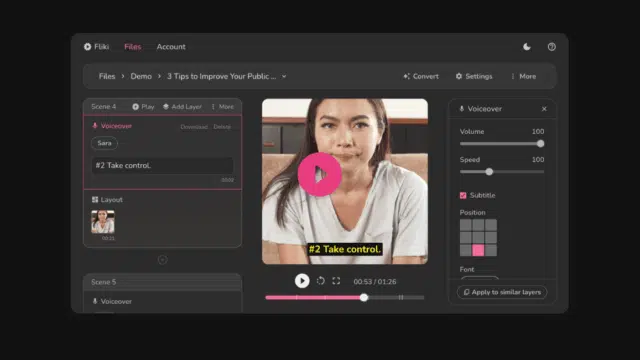
Task: Set subtitle position to bottom-right
Action: [x=491, y=250]
